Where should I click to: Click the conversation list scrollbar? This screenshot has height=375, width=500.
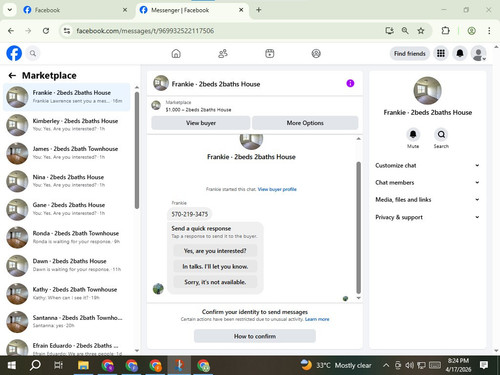pyautogui.click(x=137, y=150)
